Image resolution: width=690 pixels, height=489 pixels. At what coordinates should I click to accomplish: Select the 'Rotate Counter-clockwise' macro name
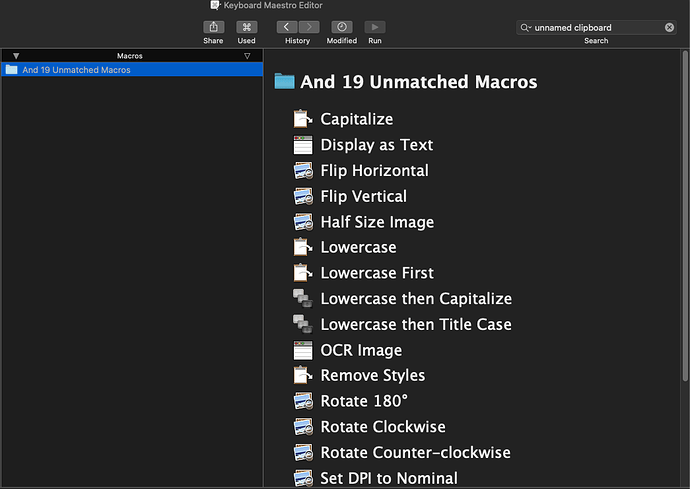[x=415, y=452]
